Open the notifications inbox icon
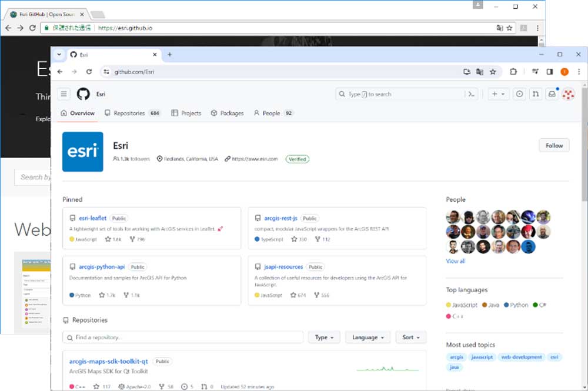Image resolution: width=588 pixels, height=391 pixels. (x=552, y=94)
